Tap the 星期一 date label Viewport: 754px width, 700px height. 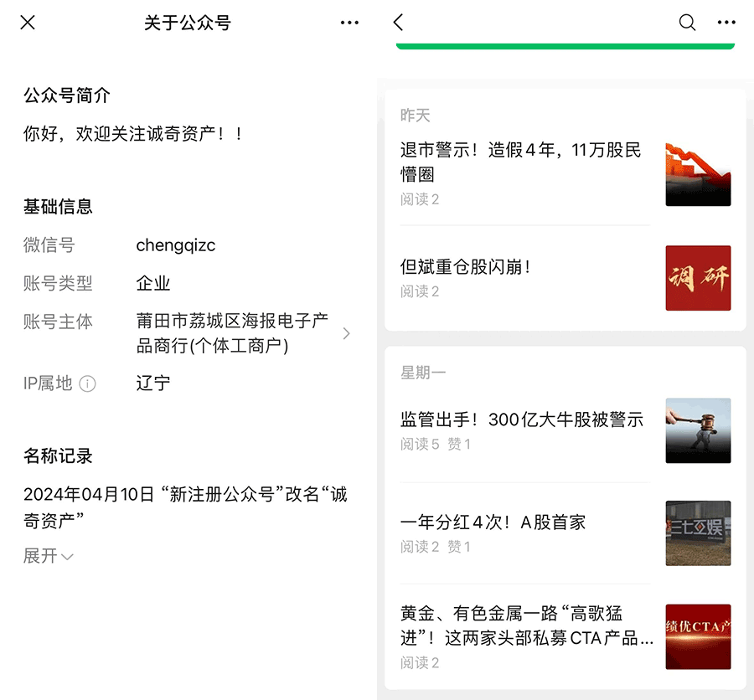pos(423,373)
